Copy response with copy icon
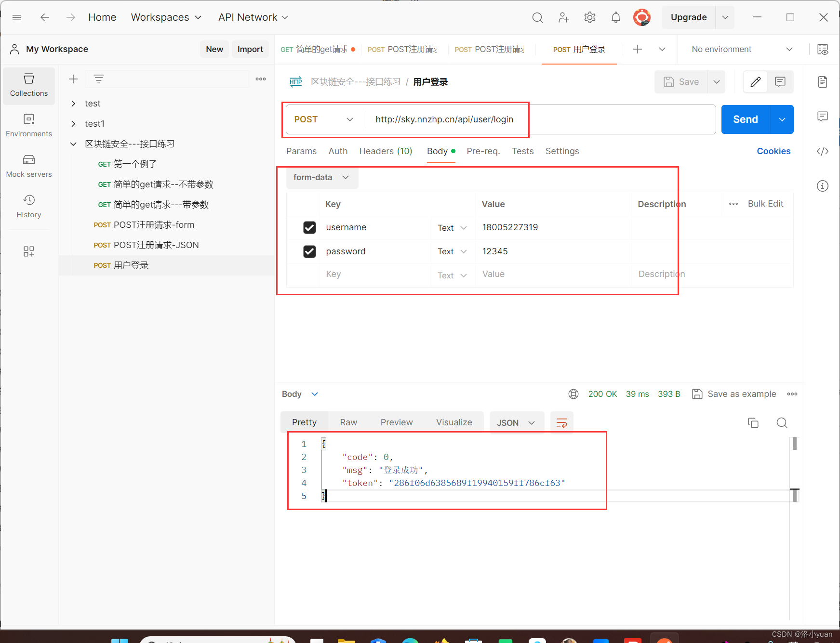 tap(753, 423)
